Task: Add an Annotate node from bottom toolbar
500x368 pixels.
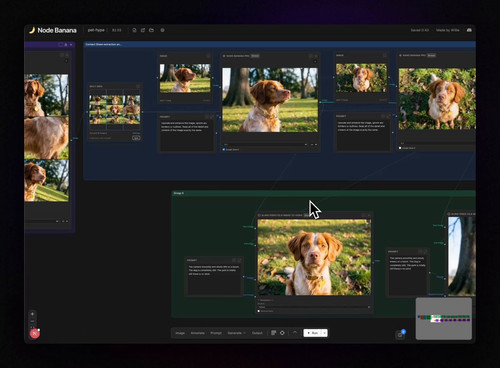Action: coord(198,333)
